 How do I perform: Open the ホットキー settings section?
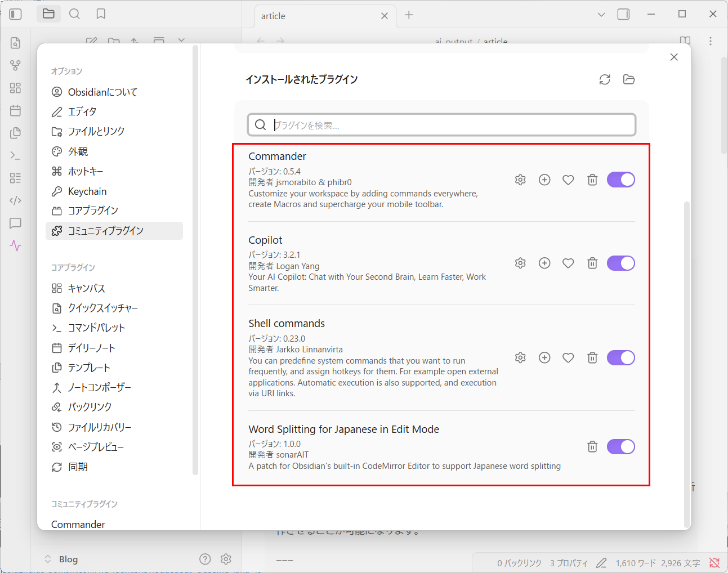click(x=86, y=171)
